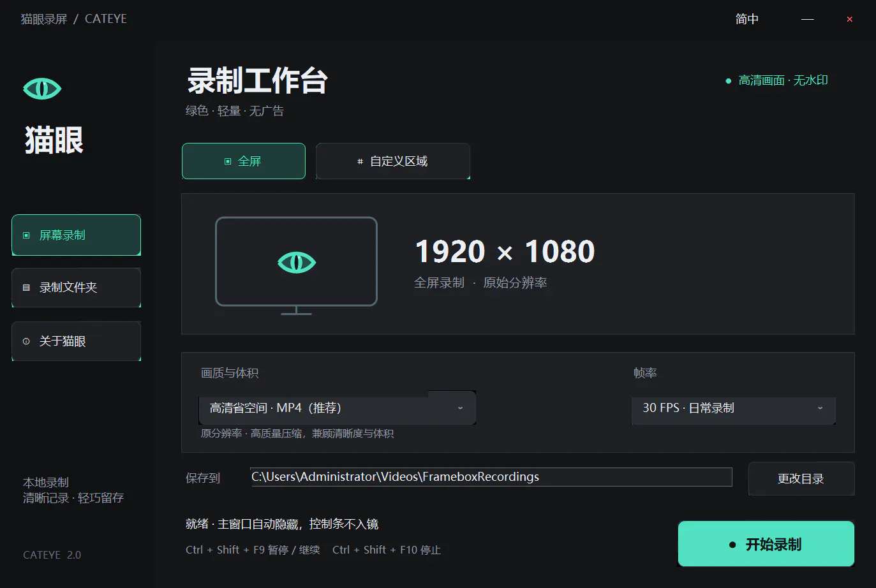
Task: Click the green cat-eye logo in sidebar
Action: (x=42, y=89)
